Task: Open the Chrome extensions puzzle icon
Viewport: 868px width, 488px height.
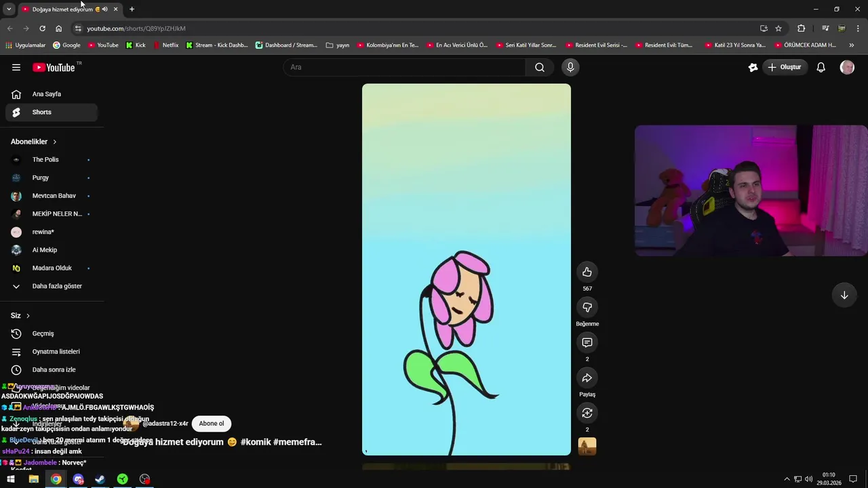Action: 801,28
